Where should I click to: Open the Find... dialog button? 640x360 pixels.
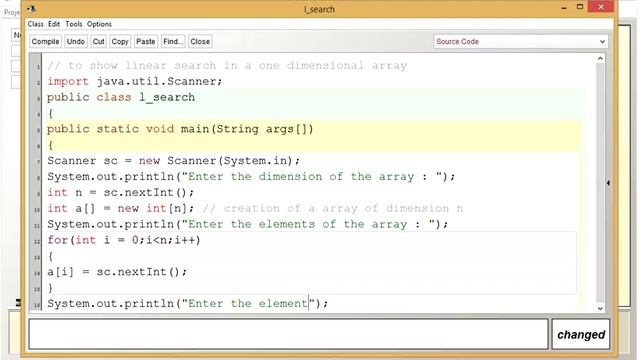[x=173, y=41]
